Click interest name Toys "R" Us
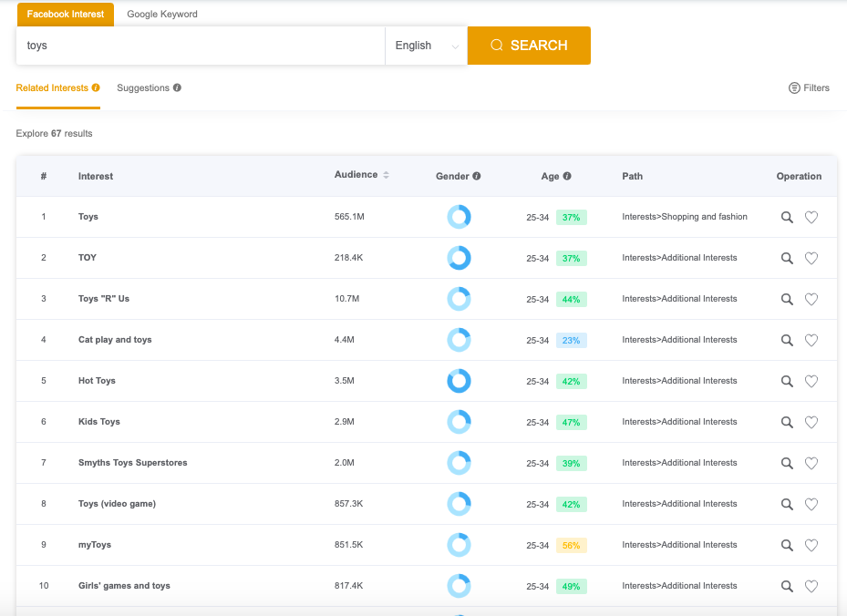847x616 pixels. (x=104, y=299)
